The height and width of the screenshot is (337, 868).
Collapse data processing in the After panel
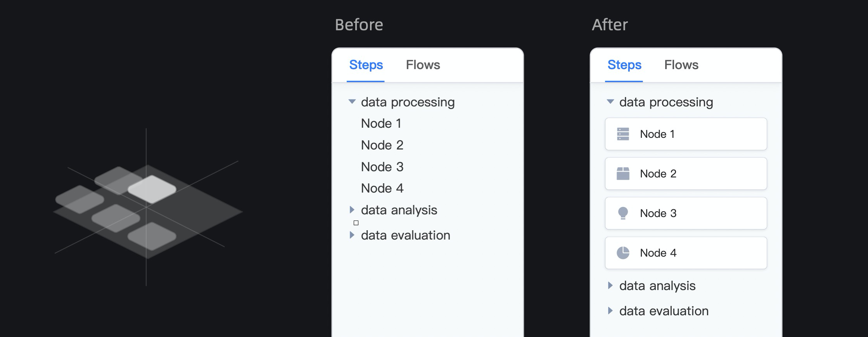[x=610, y=102]
